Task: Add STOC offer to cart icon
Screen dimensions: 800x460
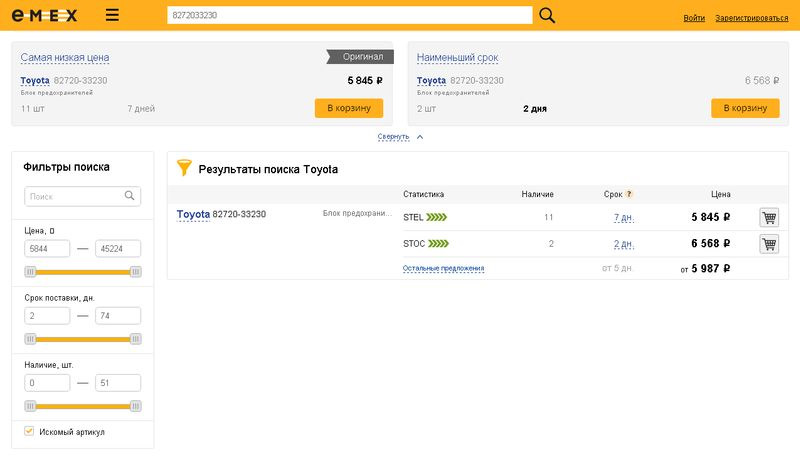Action: (x=769, y=244)
